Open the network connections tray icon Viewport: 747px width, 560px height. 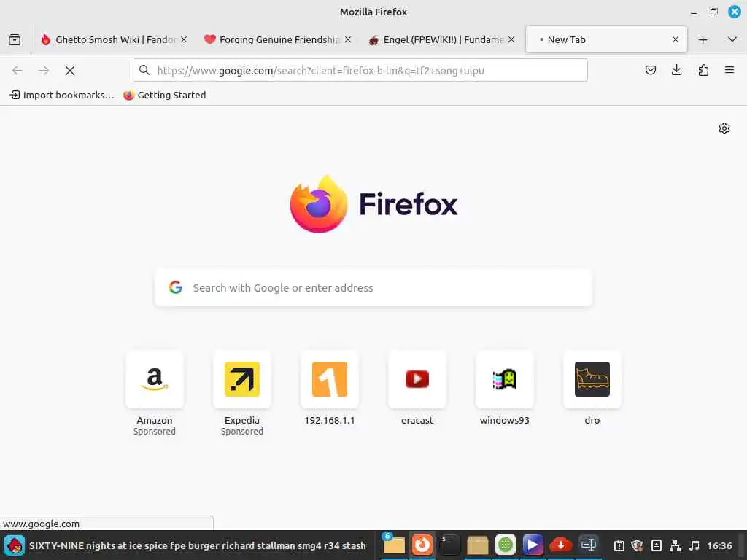pos(675,545)
